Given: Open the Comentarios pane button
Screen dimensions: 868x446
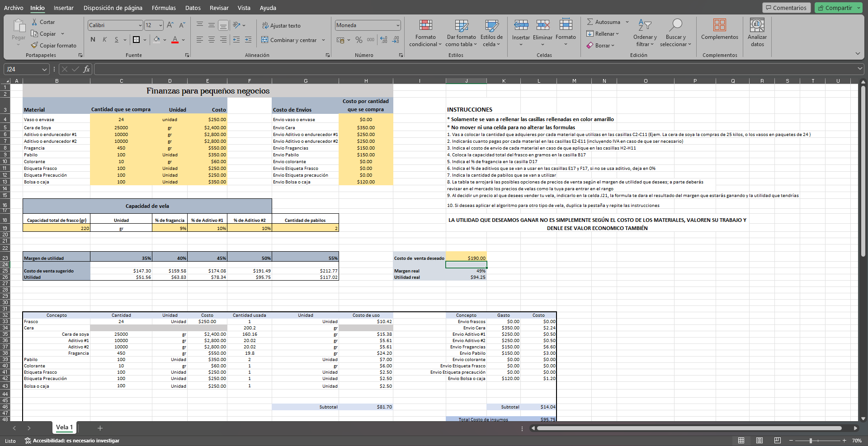Looking at the screenshot, I should 786,8.
